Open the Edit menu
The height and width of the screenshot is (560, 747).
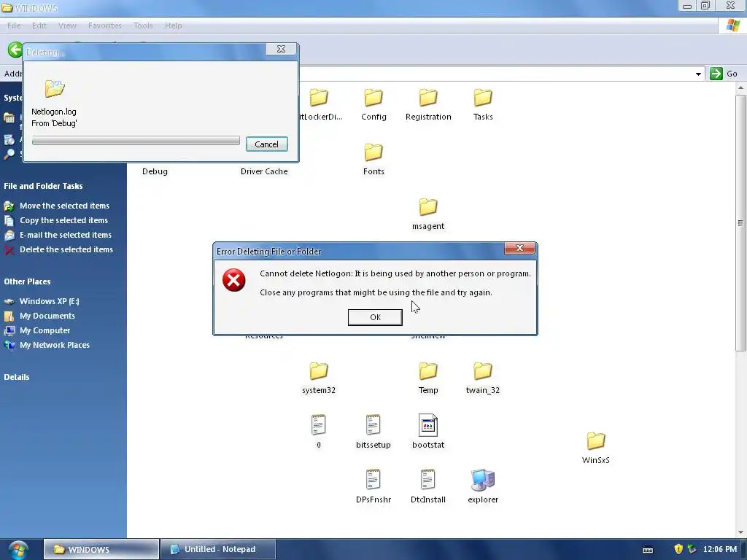[39, 26]
